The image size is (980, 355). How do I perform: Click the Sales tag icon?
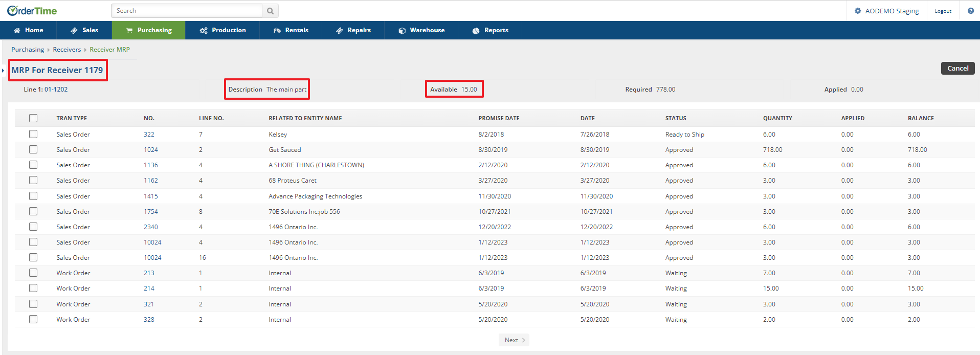click(74, 31)
